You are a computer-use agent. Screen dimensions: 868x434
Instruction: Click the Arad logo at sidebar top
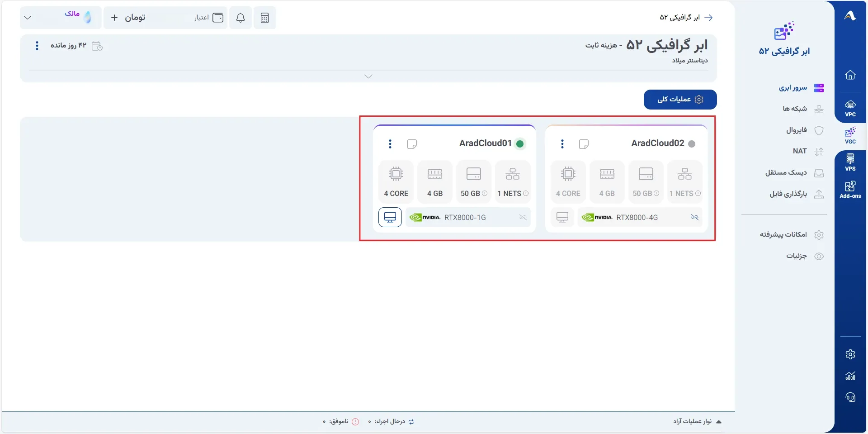(x=850, y=16)
